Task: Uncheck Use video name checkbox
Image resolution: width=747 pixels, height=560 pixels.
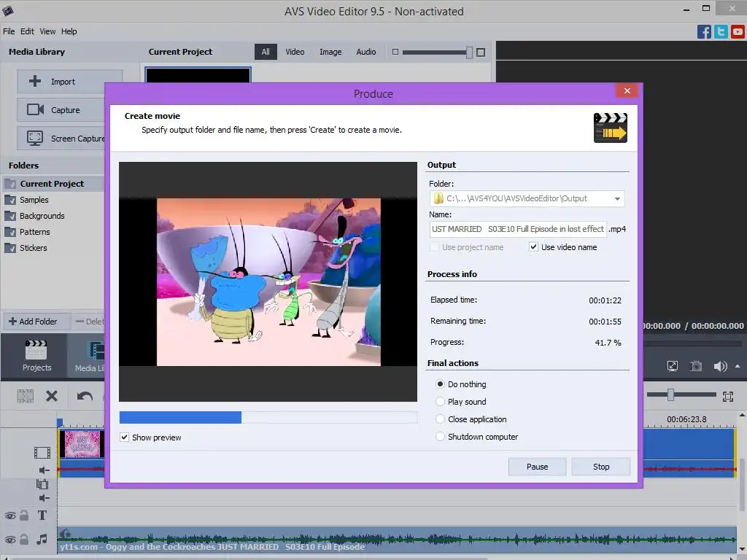Action: (533, 246)
